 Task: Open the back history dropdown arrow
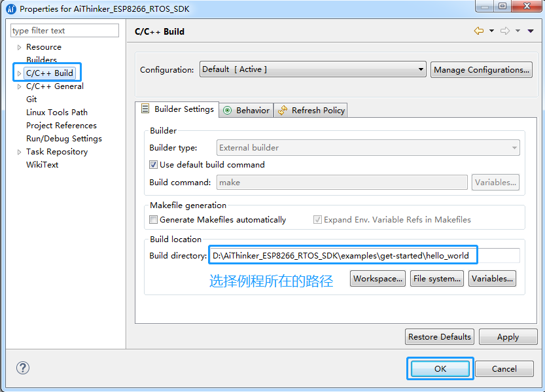pyautogui.click(x=491, y=31)
